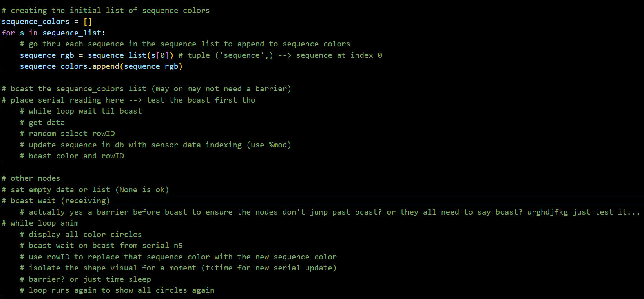Click the 'get data' comment line
Screen dimensions: 644x299
coord(42,123)
